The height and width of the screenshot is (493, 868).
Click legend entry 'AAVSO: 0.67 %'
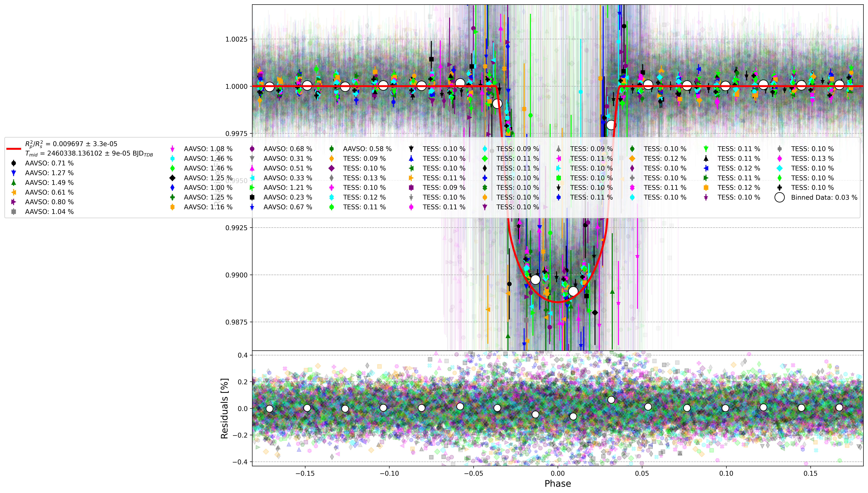[x=288, y=207]
